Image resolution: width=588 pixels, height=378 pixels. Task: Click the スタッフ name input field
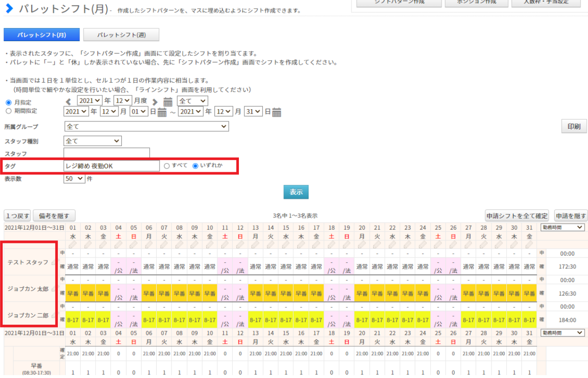[x=107, y=154]
